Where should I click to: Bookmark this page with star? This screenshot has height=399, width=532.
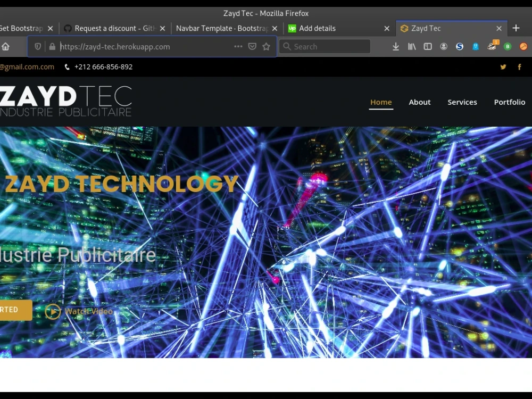point(267,46)
